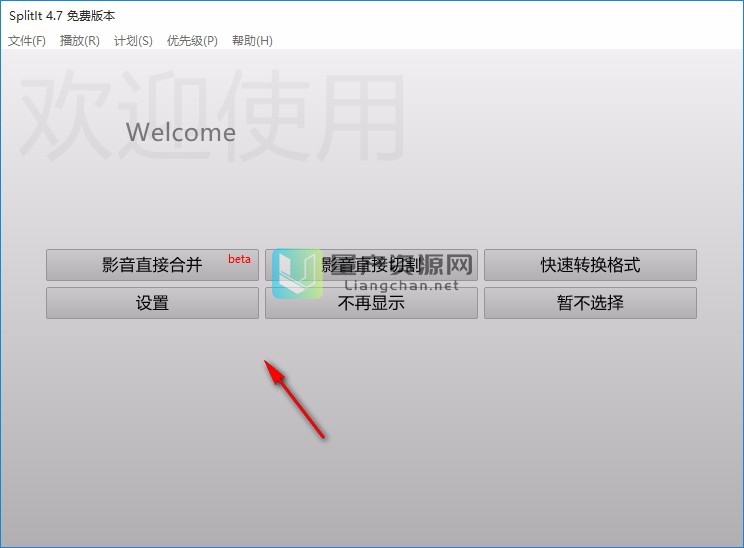
Task: Click empty menu bar space right of 帮助(H)
Action: [x=500, y=41]
